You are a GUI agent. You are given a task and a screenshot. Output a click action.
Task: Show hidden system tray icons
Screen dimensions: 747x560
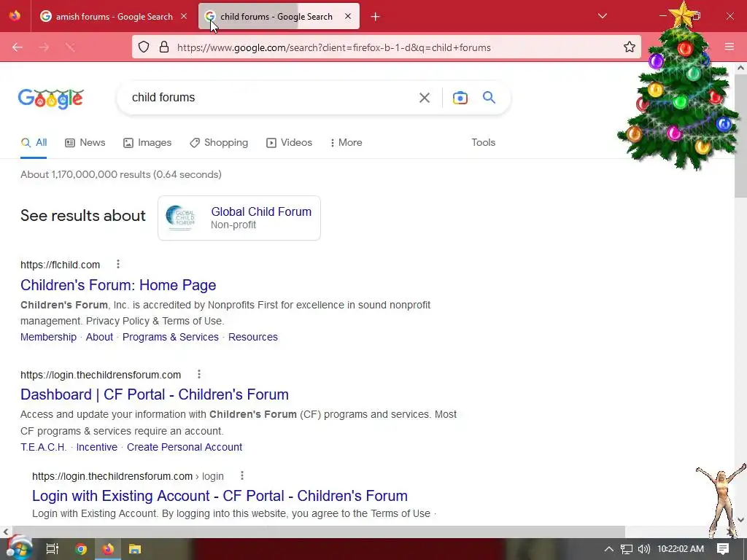click(609, 549)
